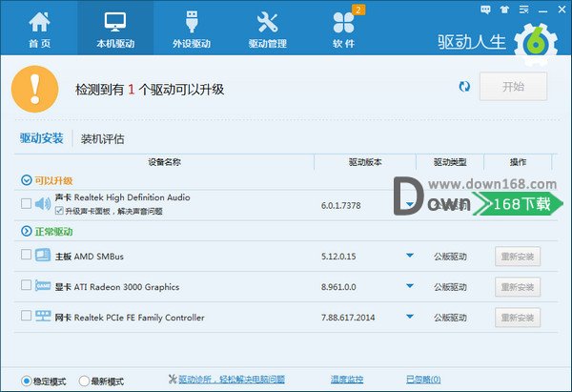The height and width of the screenshot is (392, 572).
Task: Open the 温度监控 link
Action: 347,380
